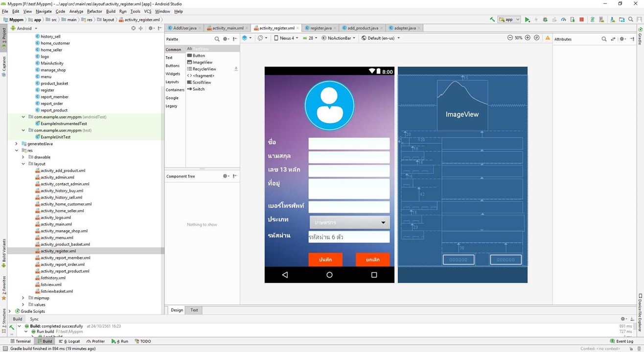Open the Terminal tool window button

tap(20, 341)
